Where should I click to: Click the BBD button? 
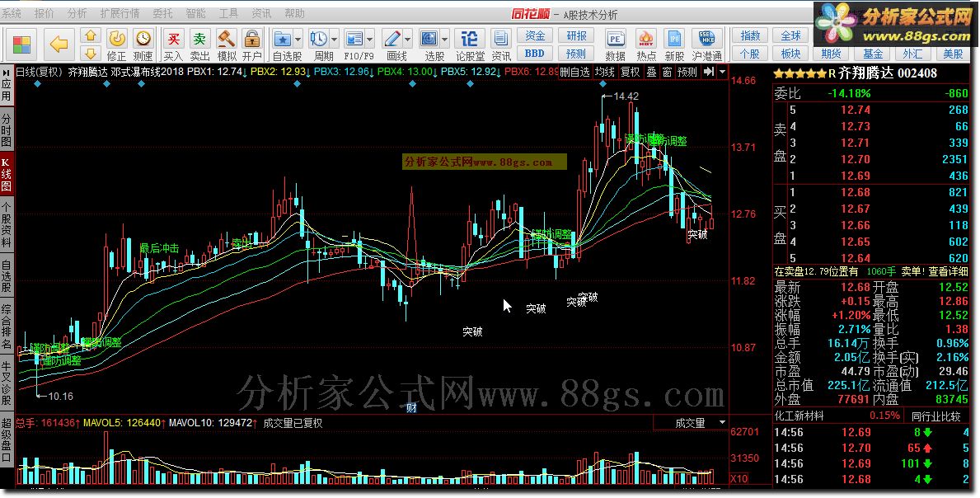pos(535,54)
